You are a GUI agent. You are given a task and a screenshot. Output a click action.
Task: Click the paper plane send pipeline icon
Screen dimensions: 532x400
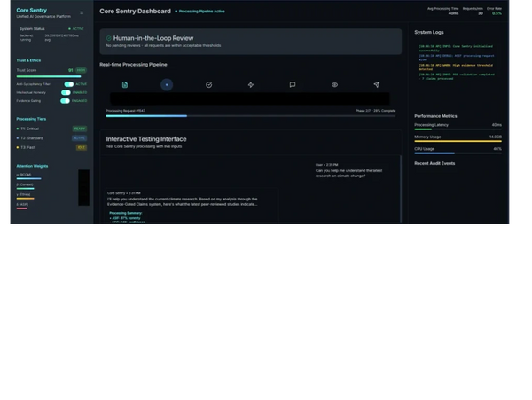[377, 84]
